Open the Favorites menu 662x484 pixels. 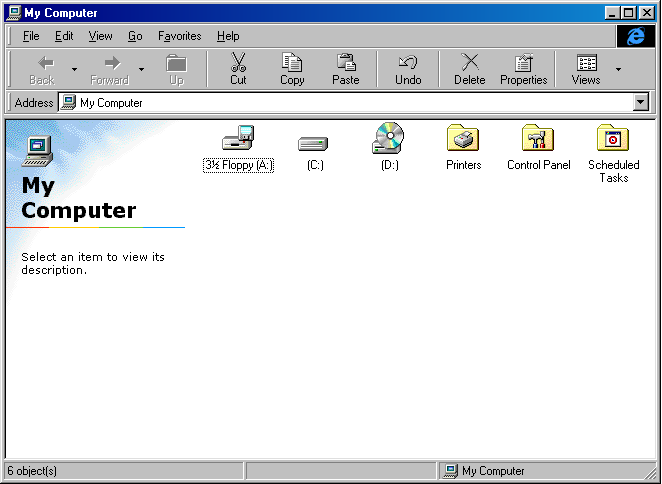(x=179, y=36)
